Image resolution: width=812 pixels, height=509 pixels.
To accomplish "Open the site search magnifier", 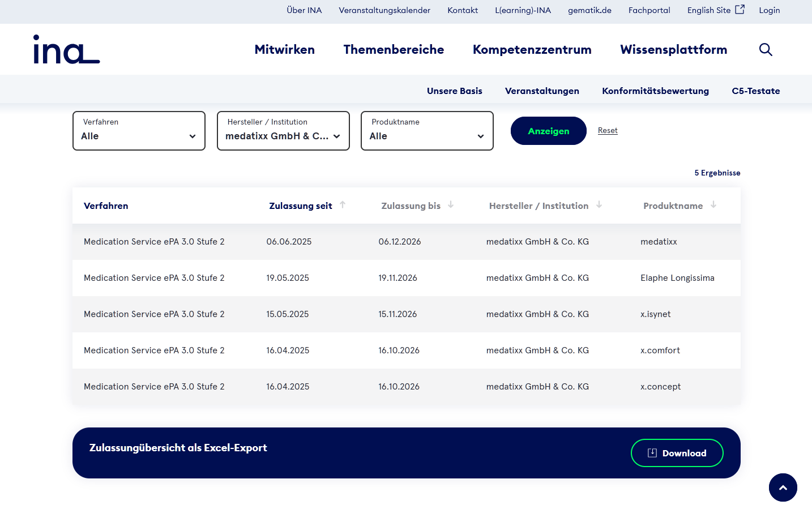I will click(x=766, y=49).
